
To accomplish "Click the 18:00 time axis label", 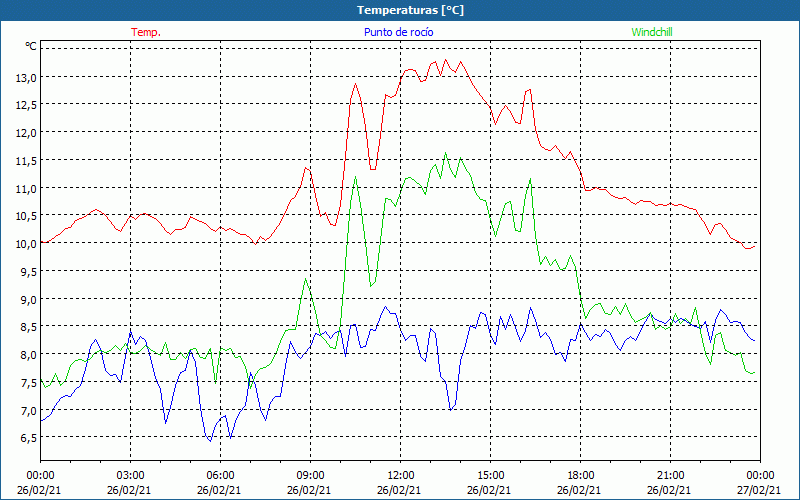I will pyautogui.click(x=581, y=476).
